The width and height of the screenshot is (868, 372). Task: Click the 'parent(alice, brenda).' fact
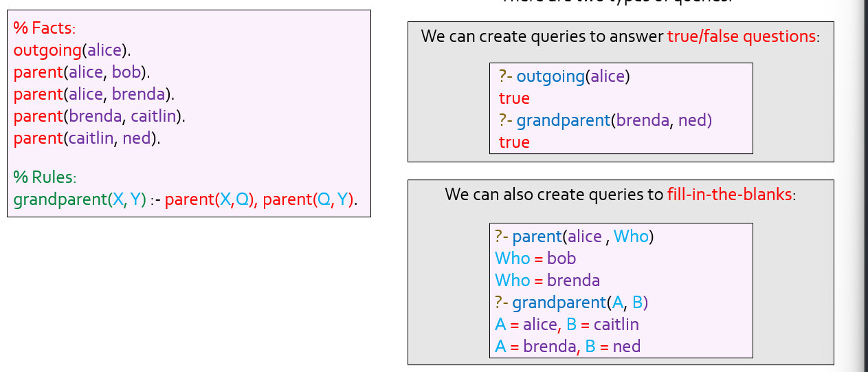(x=93, y=94)
